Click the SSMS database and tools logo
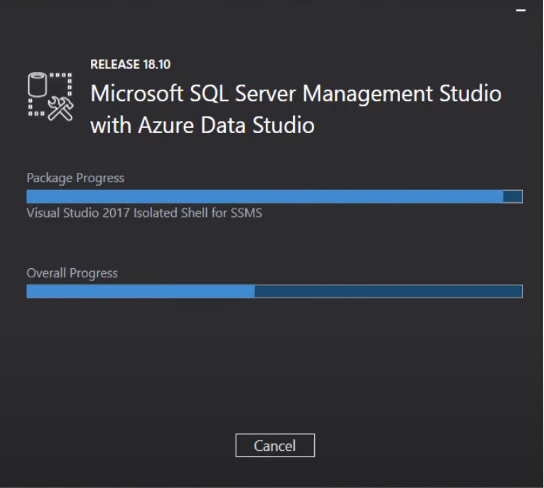Image resolution: width=544 pixels, height=488 pixels. click(51, 96)
